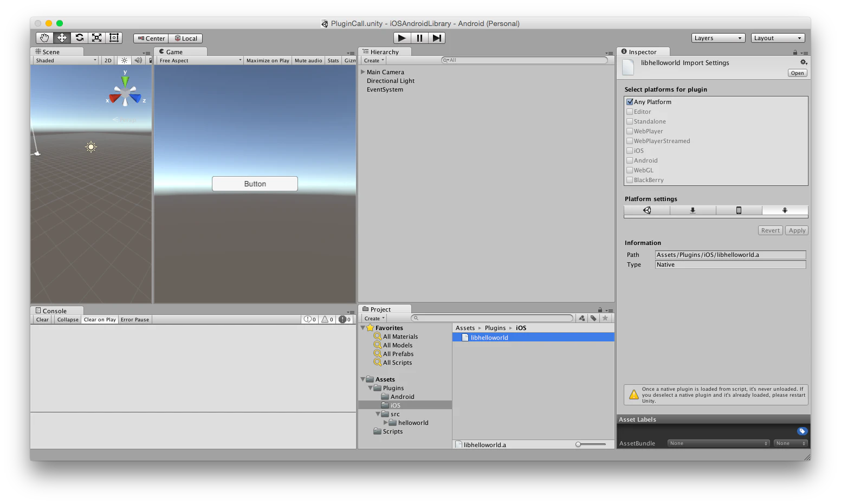Screen dimensions: 841x504
Task: Toggle scene audio speaker icon
Action: [x=138, y=61]
